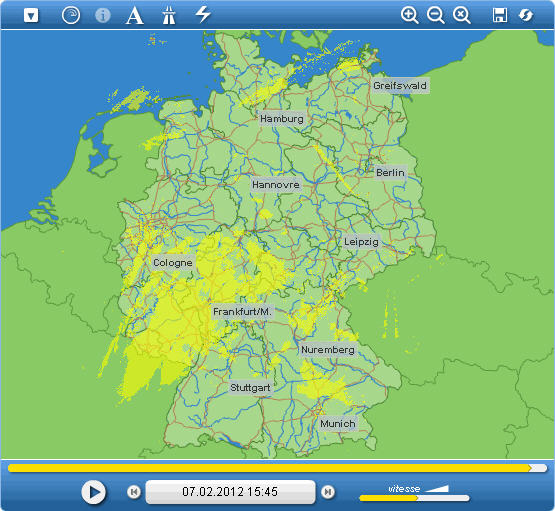
Task: Refresh the radar data
Action: pyautogui.click(x=526, y=16)
